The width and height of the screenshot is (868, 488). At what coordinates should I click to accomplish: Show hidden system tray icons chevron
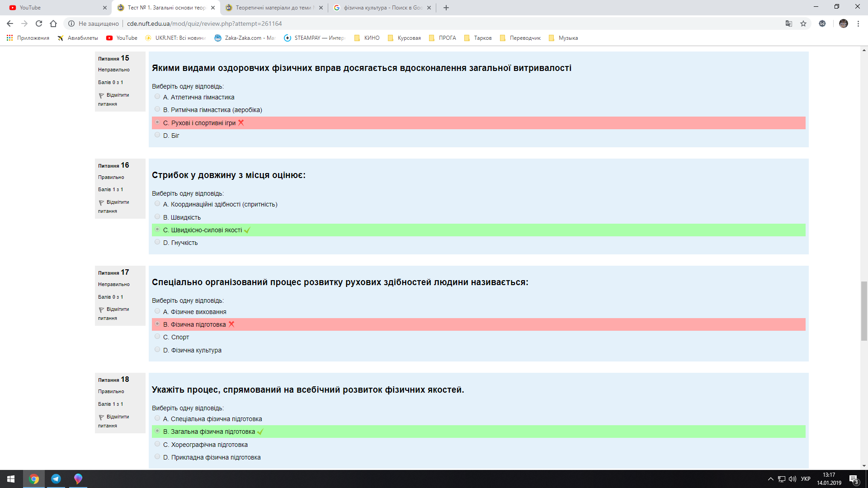click(x=770, y=479)
